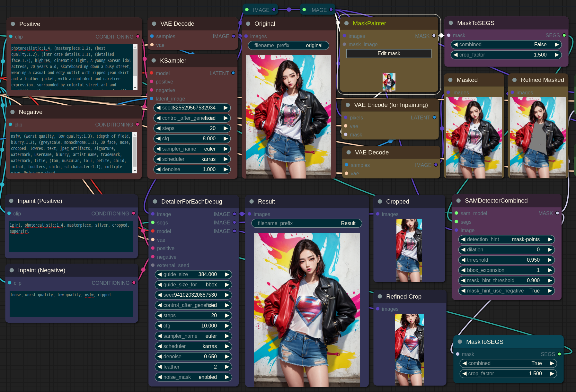
Task: Click filename_prefix field in Original node
Action: click(288, 46)
